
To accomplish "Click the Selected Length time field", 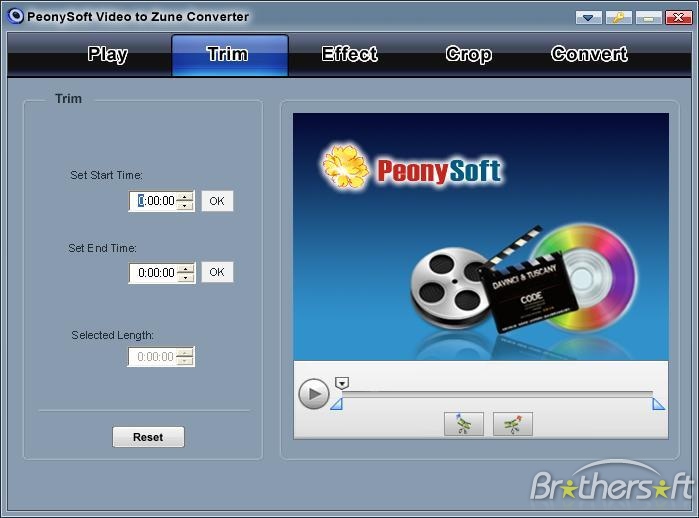I will [x=160, y=357].
